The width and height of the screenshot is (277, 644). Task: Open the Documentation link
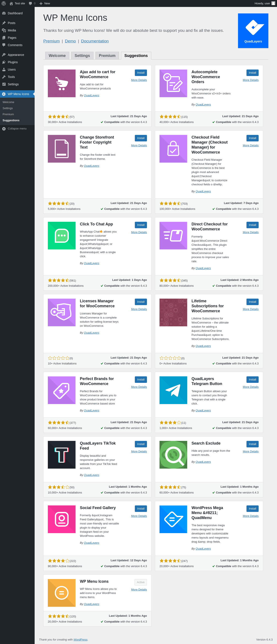(x=95, y=41)
